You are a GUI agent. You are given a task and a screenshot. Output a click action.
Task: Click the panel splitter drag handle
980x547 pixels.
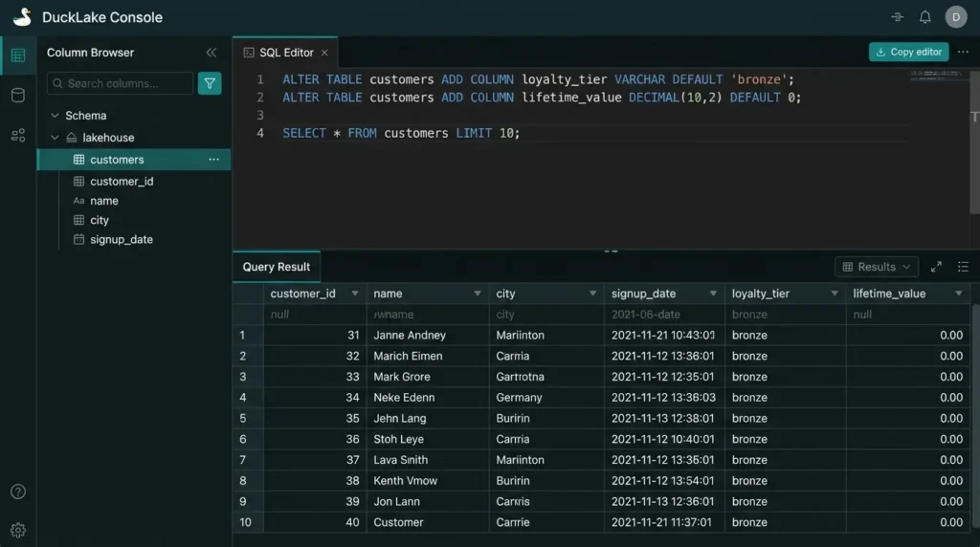pyautogui.click(x=611, y=251)
